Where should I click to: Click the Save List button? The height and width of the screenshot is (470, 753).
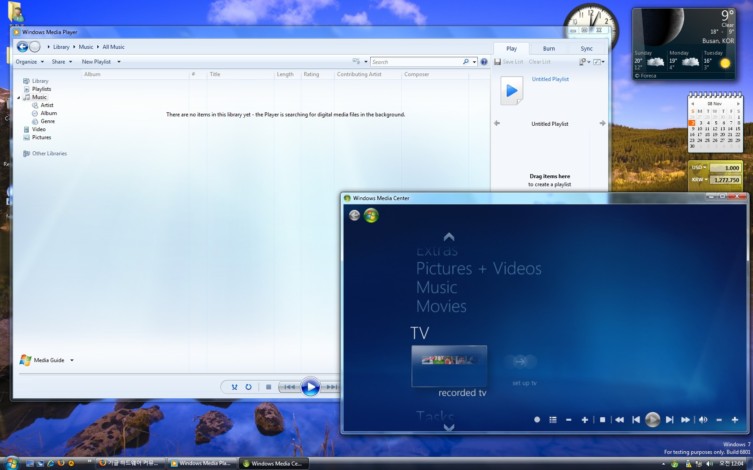click(509, 62)
